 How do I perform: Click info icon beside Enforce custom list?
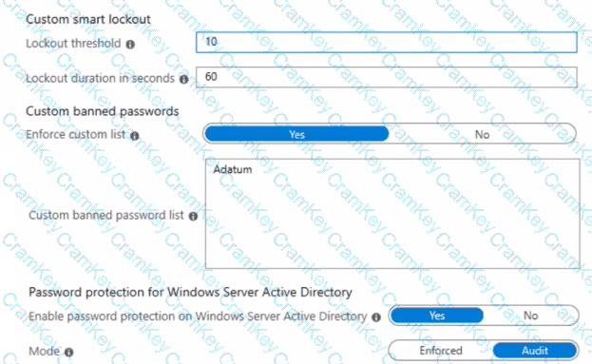click(x=135, y=136)
